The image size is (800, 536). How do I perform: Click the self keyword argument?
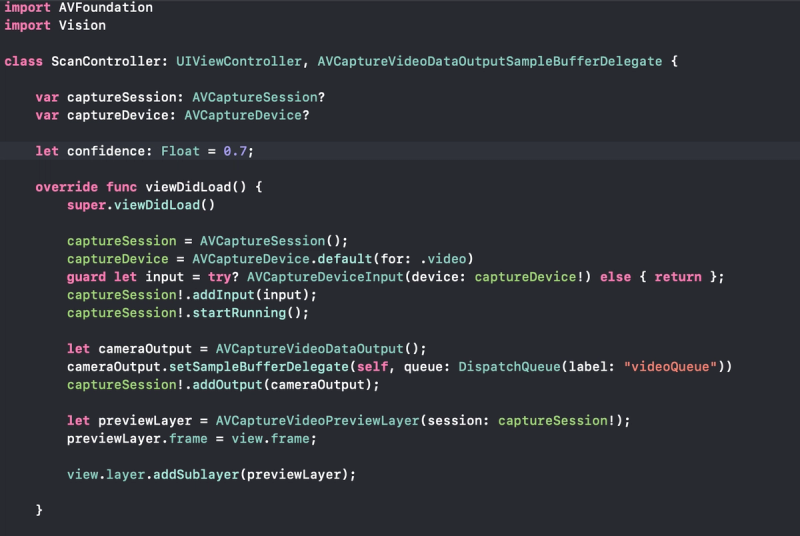click(x=372, y=367)
